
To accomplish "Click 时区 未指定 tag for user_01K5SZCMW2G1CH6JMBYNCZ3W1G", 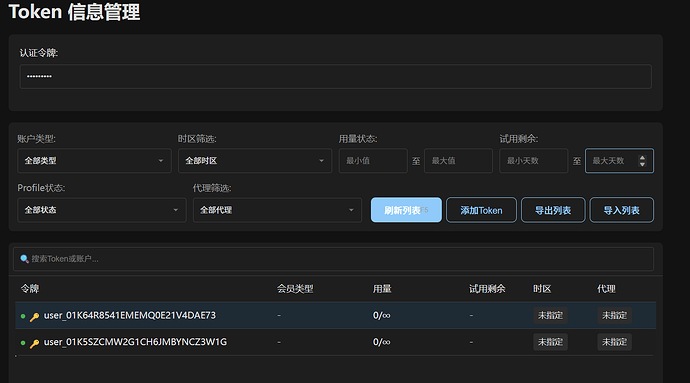I will pos(550,342).
